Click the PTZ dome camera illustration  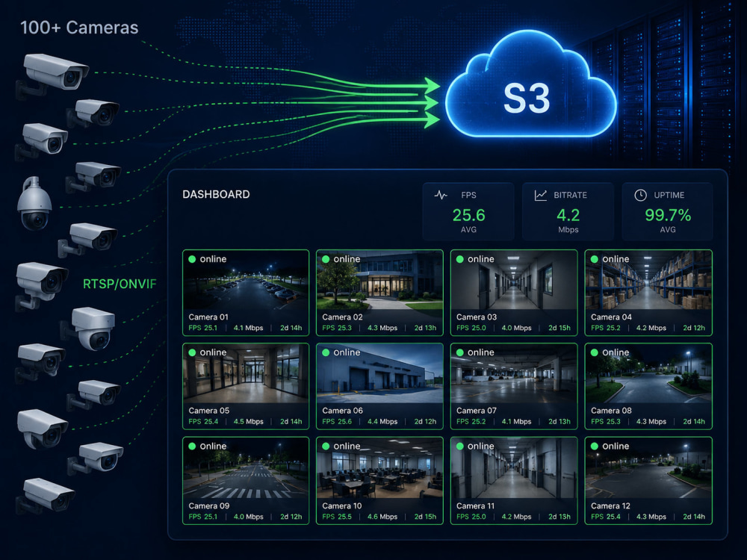[34, 203]
